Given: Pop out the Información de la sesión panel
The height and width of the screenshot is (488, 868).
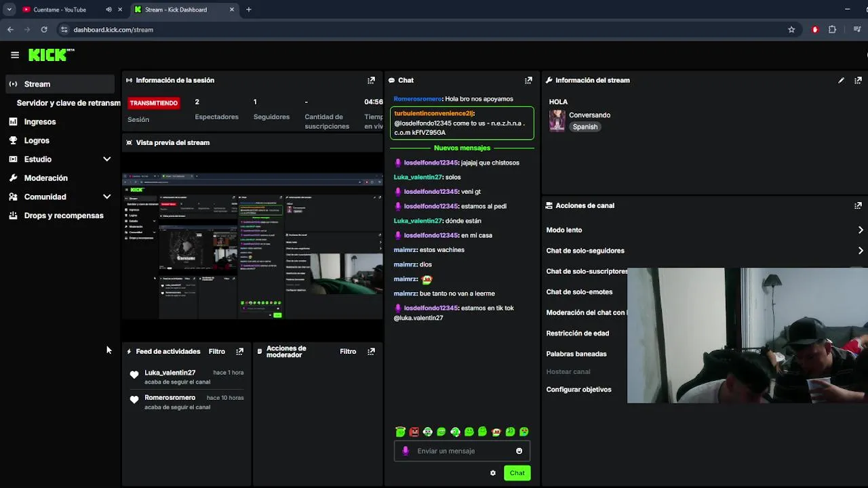Looking at the screenshot, I should pyautogui.click(x=371, y=80).
